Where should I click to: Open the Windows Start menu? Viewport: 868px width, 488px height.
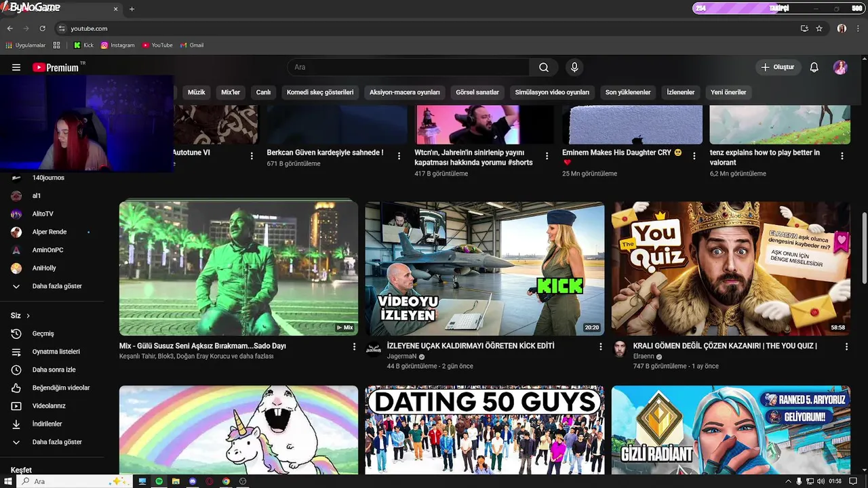click(x=7, y=481)
